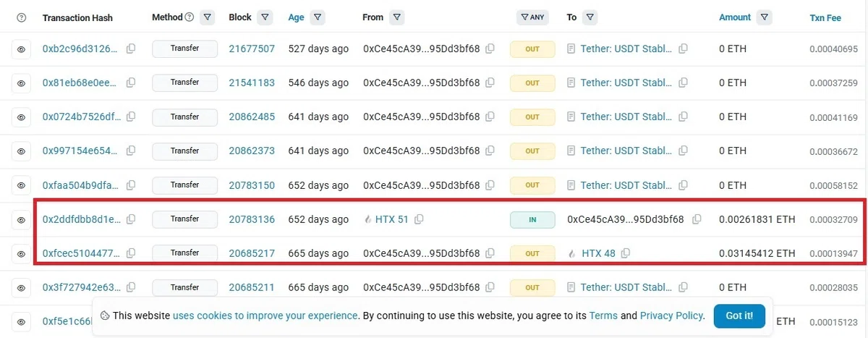868x338 pixels.
Task: Open the Privacy Policy link
Action: point(671,316)
